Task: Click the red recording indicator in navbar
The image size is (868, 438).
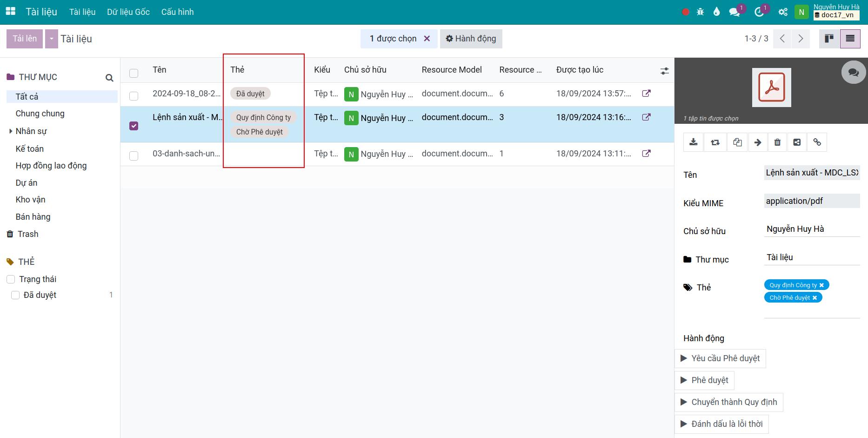Action: pos(685,12)
